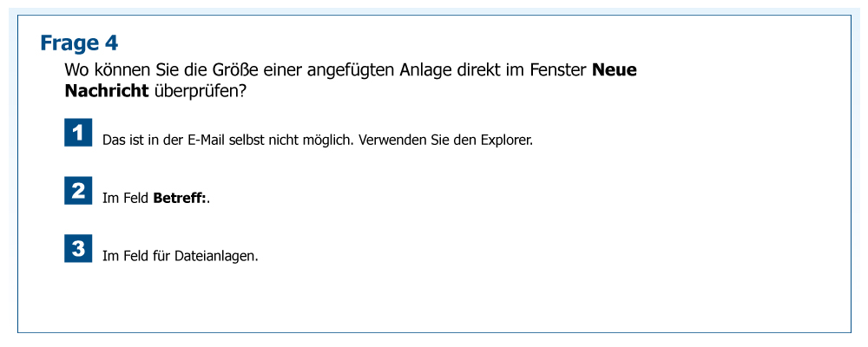Click the bold word "Neue" in the question
The height and width of the screenshot is (347, 868).
tap(614, 70)
